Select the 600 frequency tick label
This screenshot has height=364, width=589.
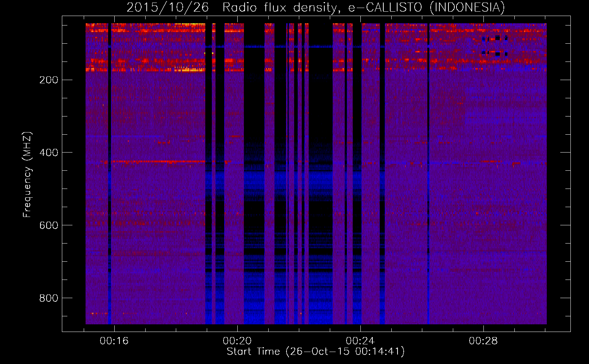click(x=49, y=225)
